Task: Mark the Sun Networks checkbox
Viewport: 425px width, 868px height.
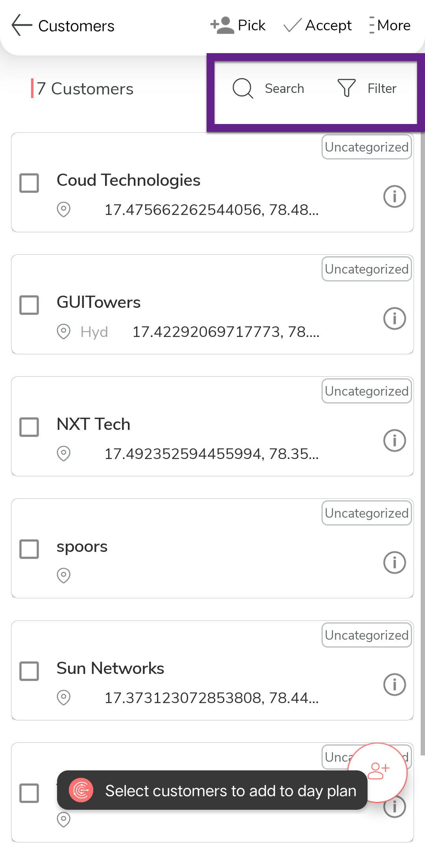Action: [x=29, y=671]
